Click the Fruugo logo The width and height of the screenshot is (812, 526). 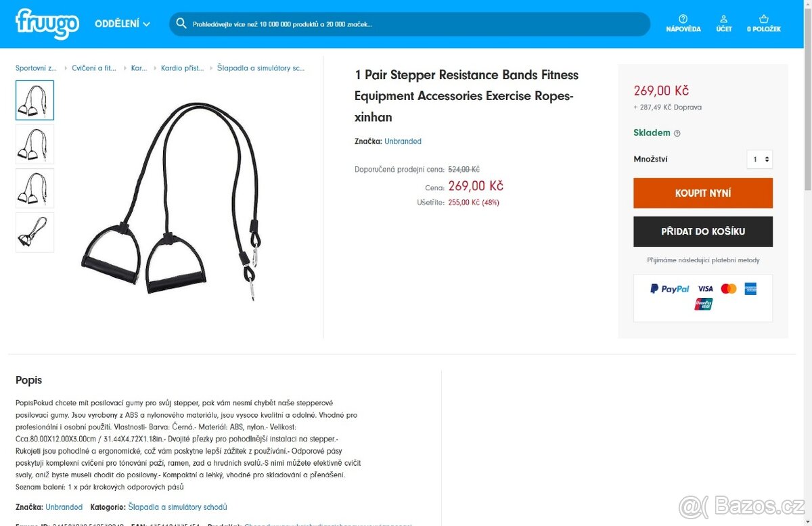coord(47,24)
